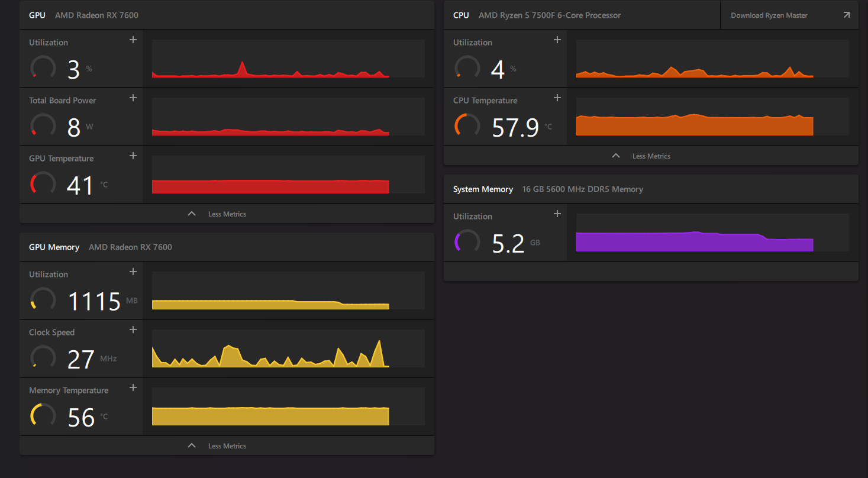Click 'AMD Radeon RX 7600' in GPU Memory header

point(130,247)
